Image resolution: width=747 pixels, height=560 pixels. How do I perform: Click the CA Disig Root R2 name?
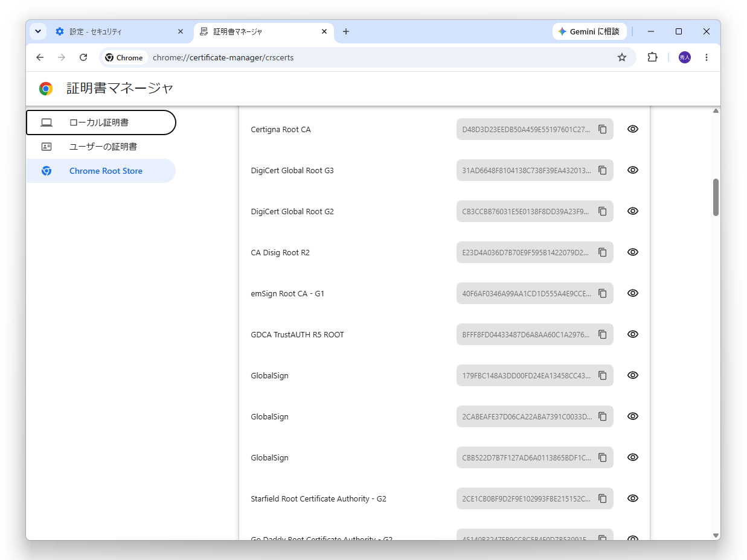(x=280, y=253)
